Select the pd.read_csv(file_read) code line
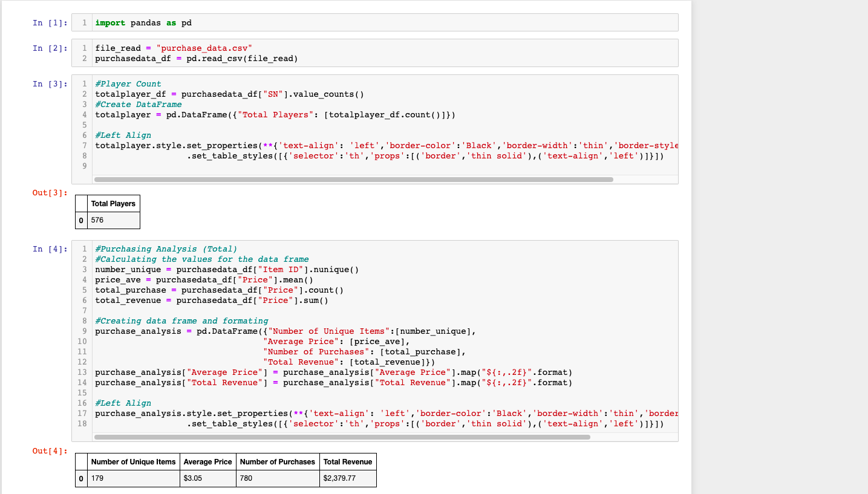 tap(197, 59)
